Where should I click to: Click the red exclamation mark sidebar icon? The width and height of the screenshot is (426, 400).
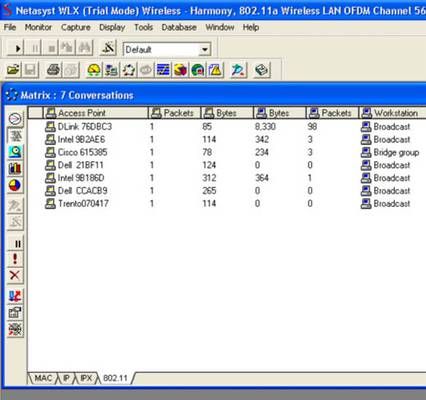(x=15, y=259)
